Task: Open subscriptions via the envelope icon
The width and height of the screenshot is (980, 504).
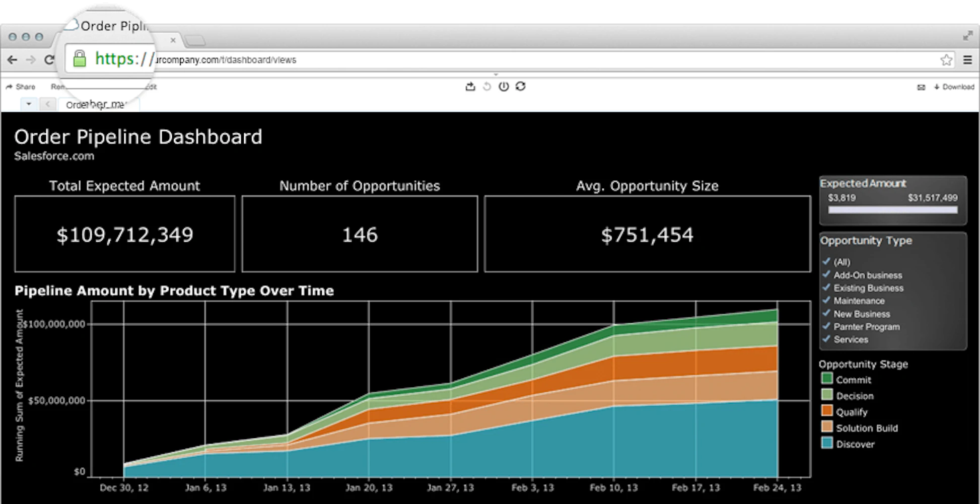Action: [x=921, y=87]
